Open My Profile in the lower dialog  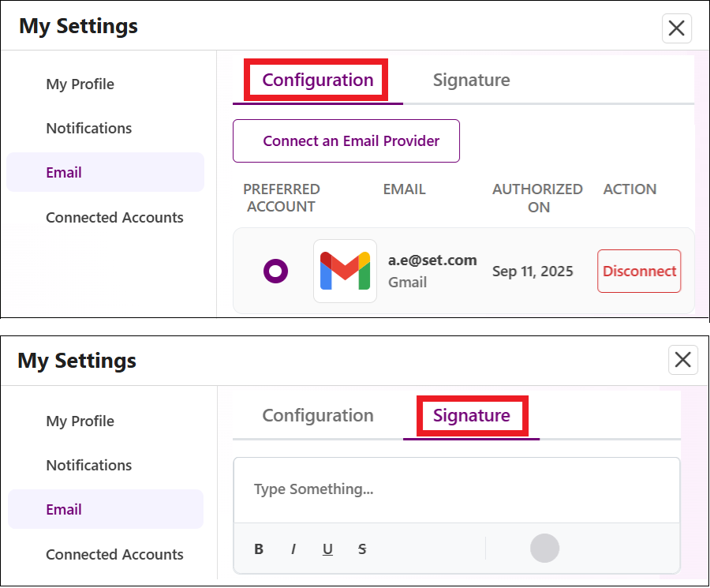[79, 421]
